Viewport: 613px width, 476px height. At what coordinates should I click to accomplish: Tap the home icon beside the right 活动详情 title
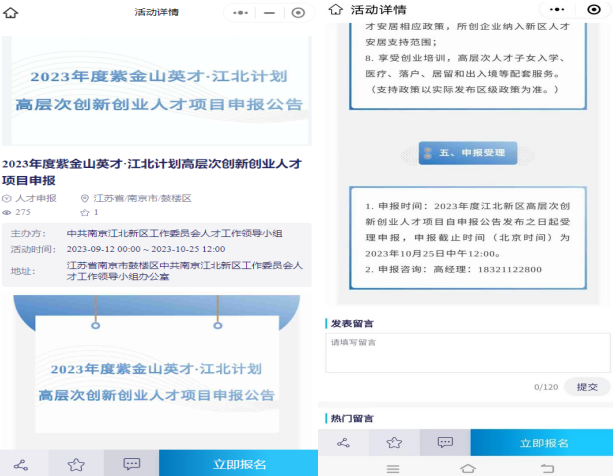[331, 9]
